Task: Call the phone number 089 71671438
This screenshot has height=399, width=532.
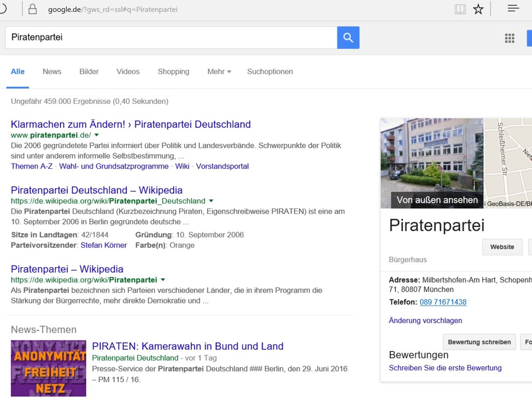Action: pyautogui.click(x=443, y=302)
